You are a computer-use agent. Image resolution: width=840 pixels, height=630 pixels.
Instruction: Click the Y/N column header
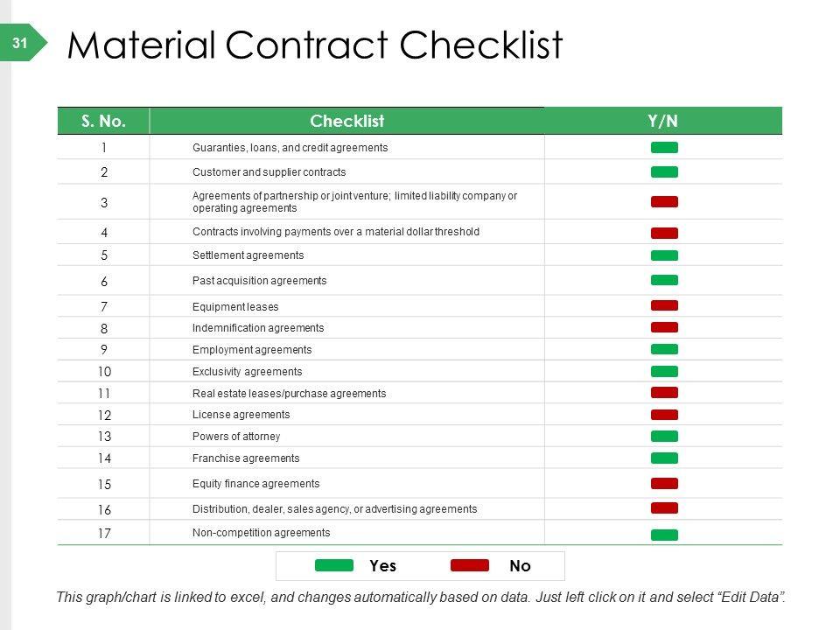662,121
